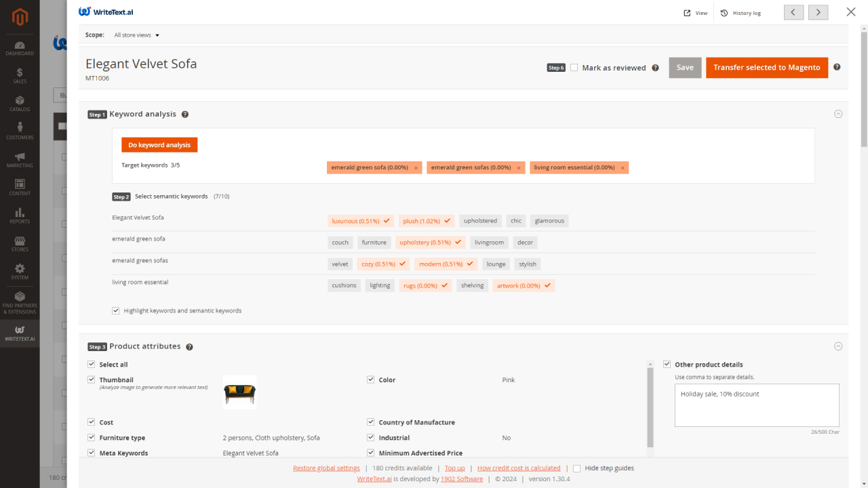868x488 pixels.
Task: Open the Marketing sidebar menu
Action: click(x=20, y=160)
